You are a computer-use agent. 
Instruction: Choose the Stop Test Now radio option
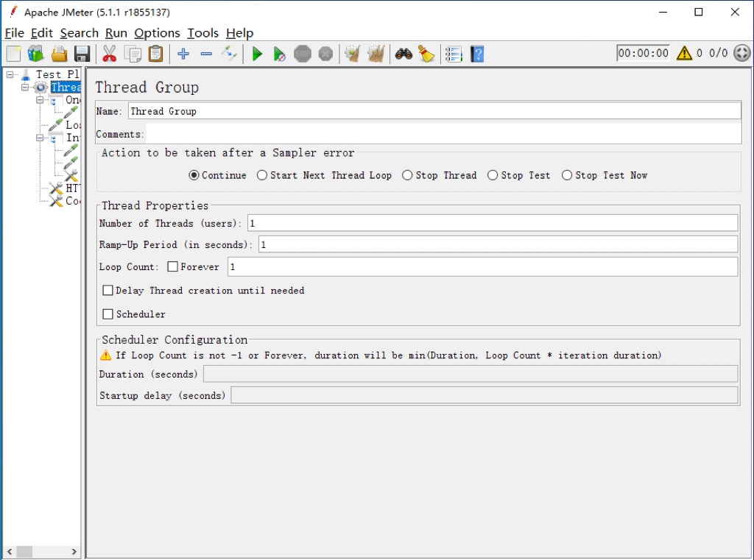[567, 175]
